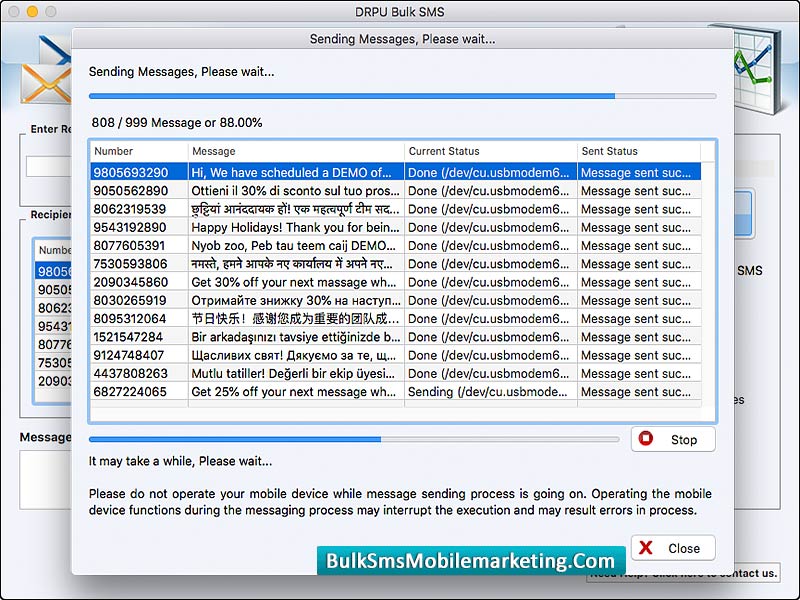Click the lower progress bar beside Stop
800x600 pixels.
click(353, 439)
